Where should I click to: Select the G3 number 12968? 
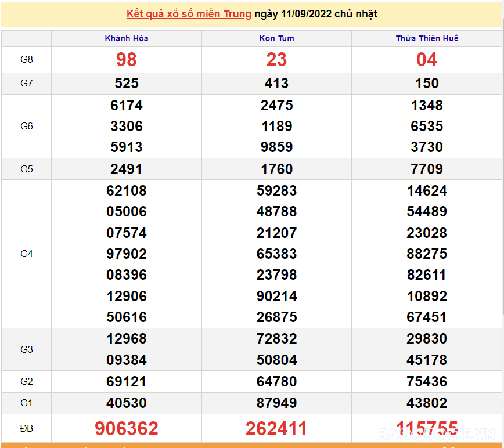[127, 339]
